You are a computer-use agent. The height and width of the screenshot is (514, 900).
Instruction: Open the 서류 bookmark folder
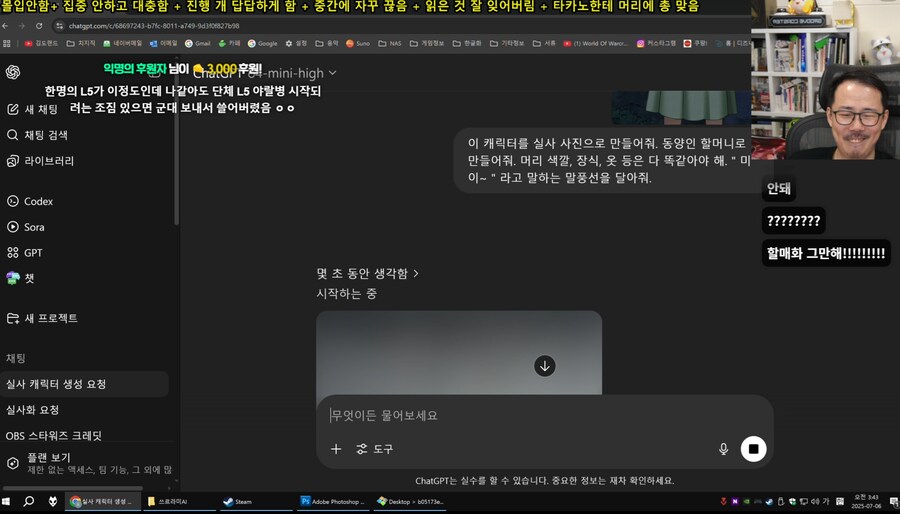pos(544,43)
